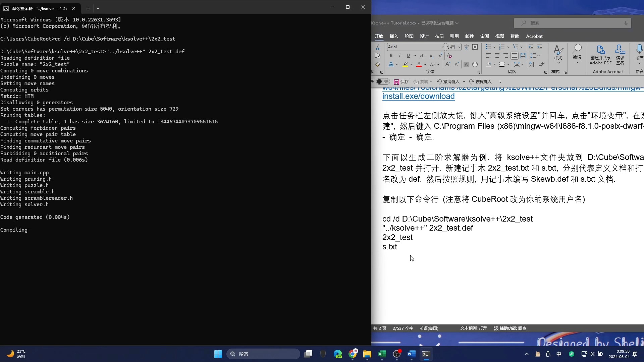
Task: Clear all formatting with the eraser icon
Action: tap(450, 55)
